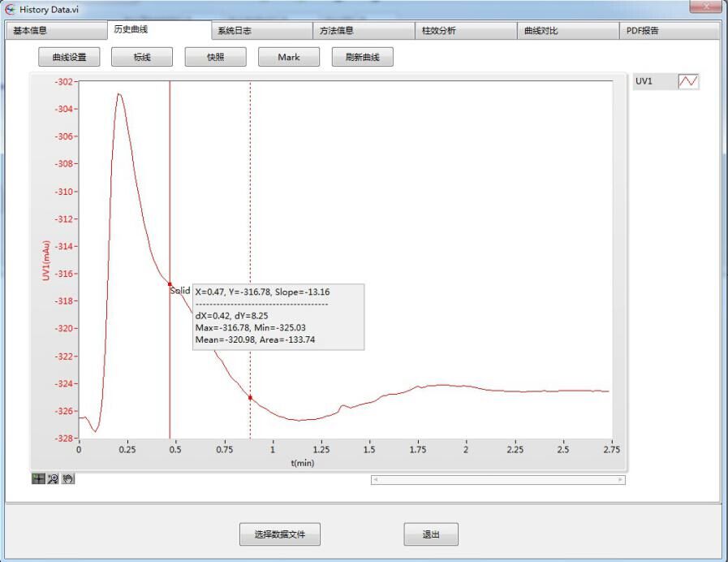
Task: Click 选择数据文件 to choose data file
Action: coord(280,534)
